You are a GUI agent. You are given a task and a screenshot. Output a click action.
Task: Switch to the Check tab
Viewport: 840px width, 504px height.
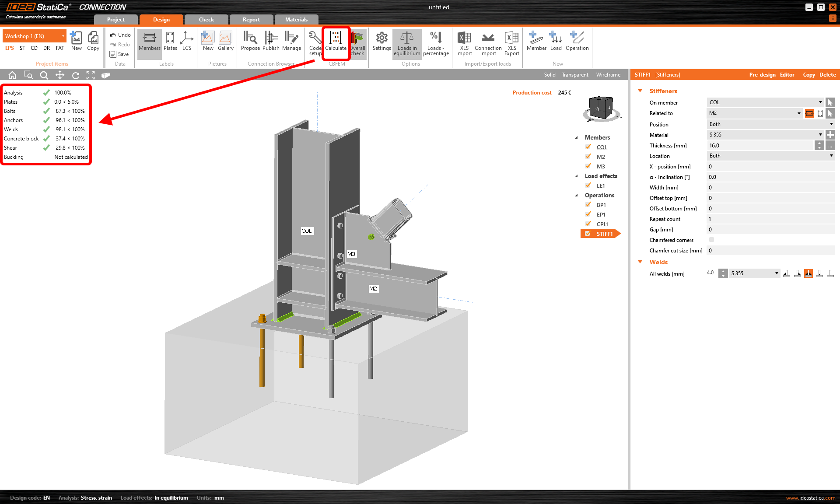[206, 20]
